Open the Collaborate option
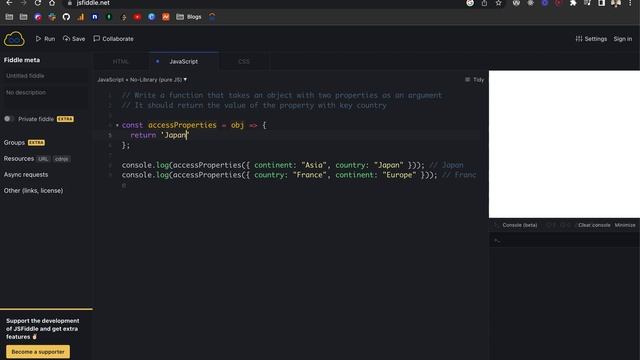 coord(113,39)
